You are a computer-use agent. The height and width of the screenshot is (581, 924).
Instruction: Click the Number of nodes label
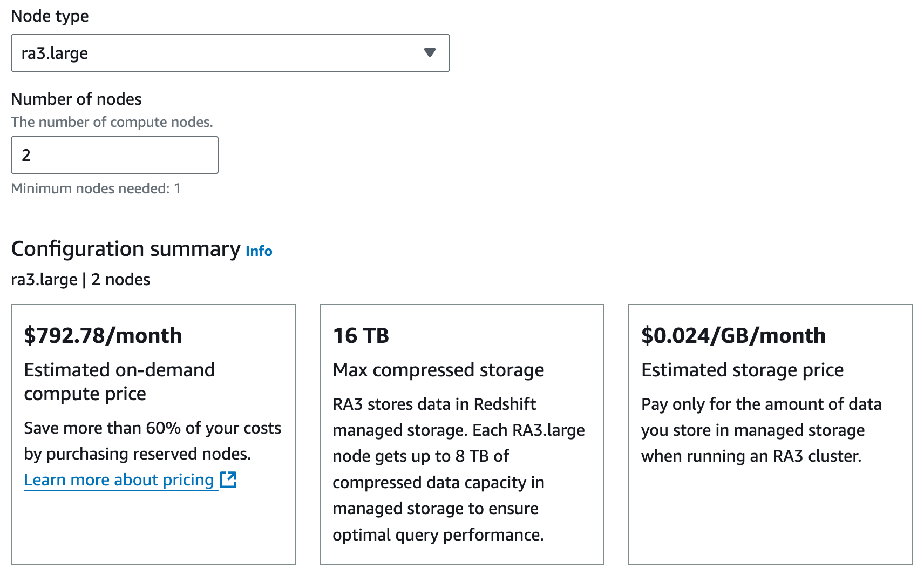pyautogui.click(x=76, y=99)
